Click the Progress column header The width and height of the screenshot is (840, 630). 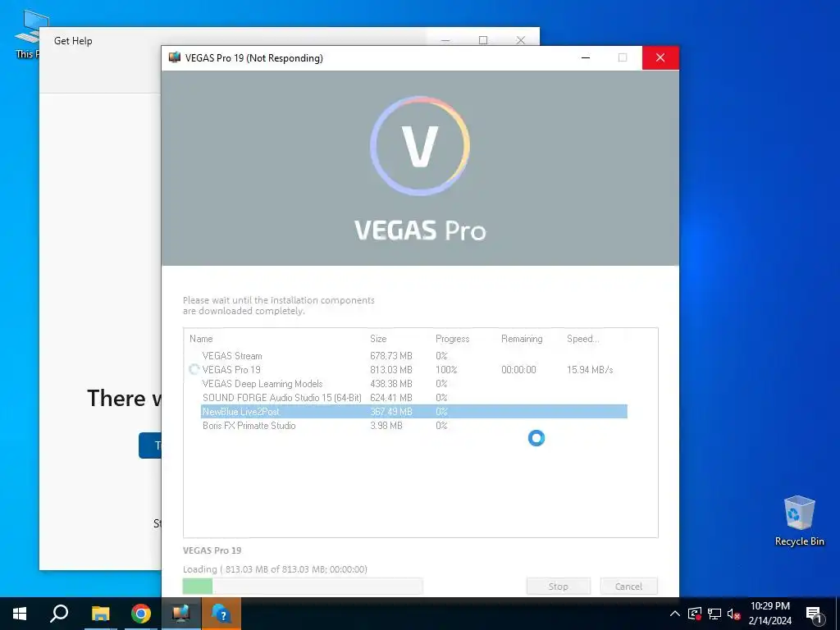(x=452, y=339)
